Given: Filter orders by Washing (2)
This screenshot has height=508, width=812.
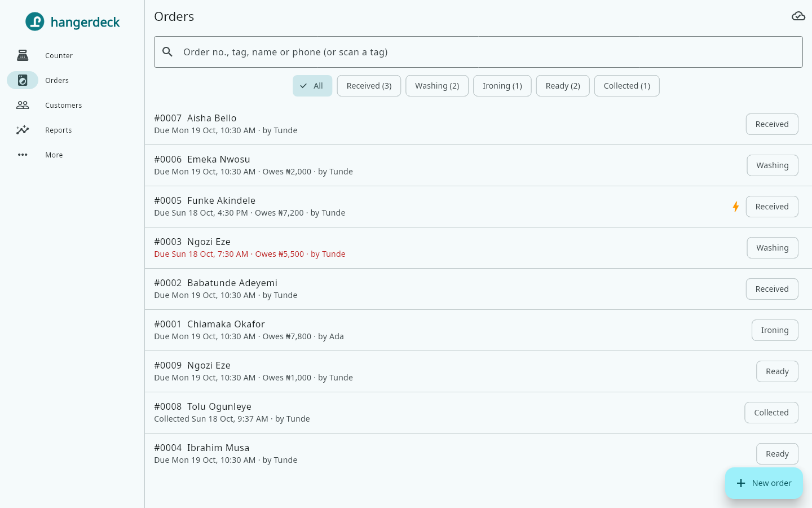Looking at the screenshot, I should [437, 86].
